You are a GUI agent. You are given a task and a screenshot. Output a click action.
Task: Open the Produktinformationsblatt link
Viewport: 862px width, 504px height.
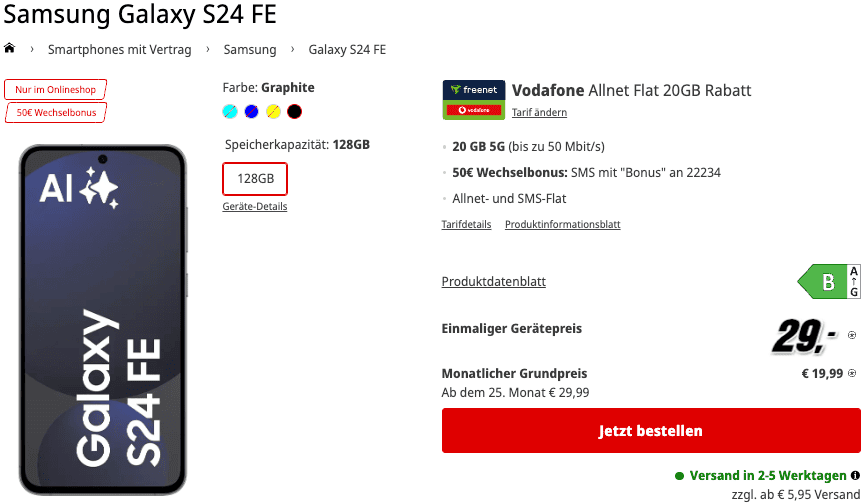coord(562,224)
